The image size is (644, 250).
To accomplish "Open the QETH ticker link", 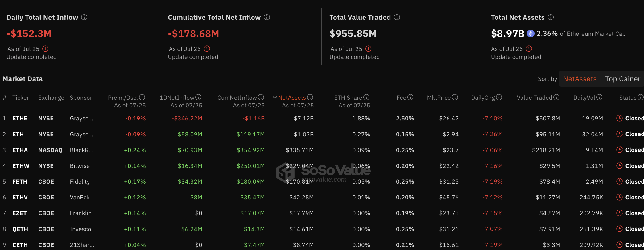I will pyautogui.click(x=20, y=229).
